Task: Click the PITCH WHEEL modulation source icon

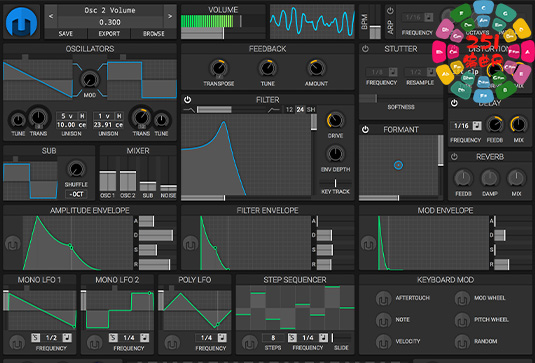Action: (462, 321)
